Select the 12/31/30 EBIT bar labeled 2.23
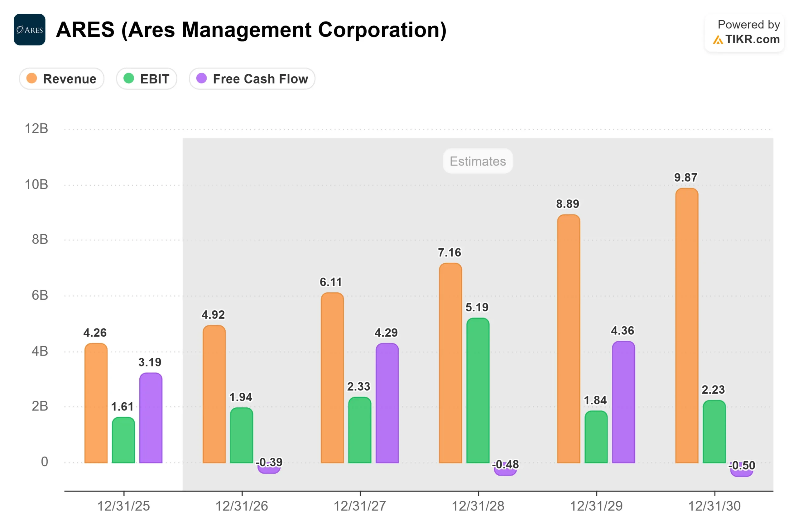798x532 pixels. coord(714,432)
